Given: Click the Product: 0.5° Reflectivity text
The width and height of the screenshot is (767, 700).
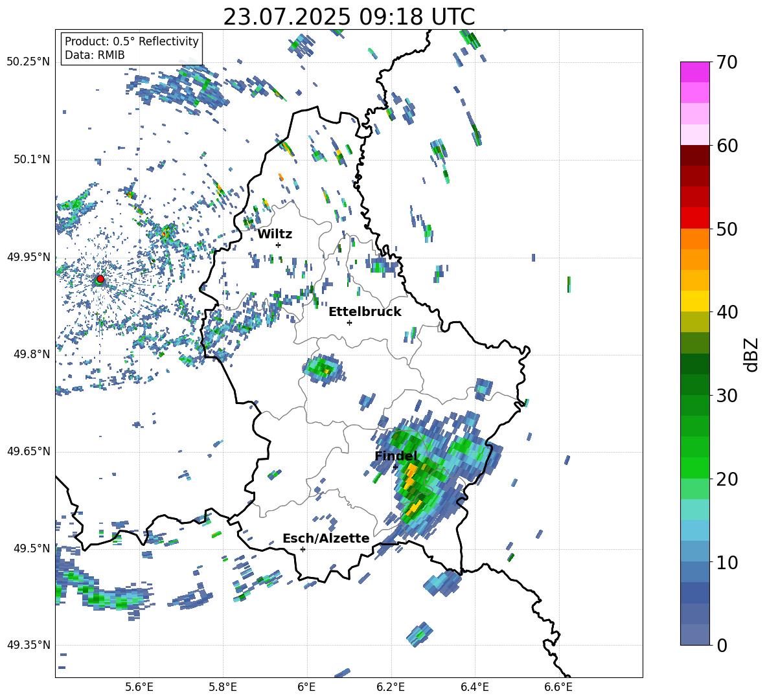Looking at the screenshot, I should [x=132, y=41].
